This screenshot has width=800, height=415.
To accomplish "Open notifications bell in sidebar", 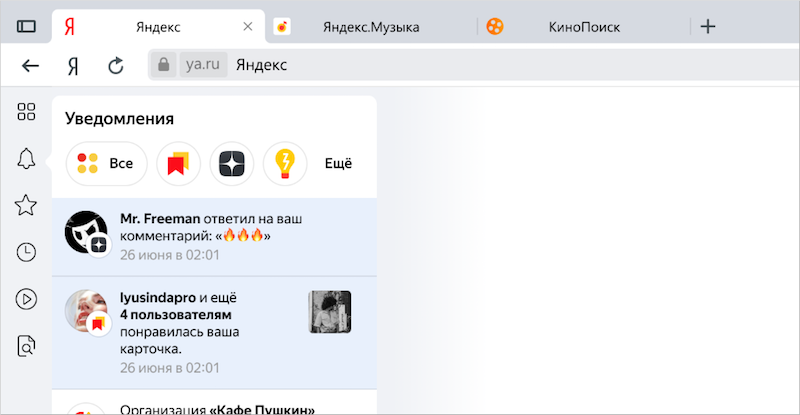I will [x=26, y=159].
